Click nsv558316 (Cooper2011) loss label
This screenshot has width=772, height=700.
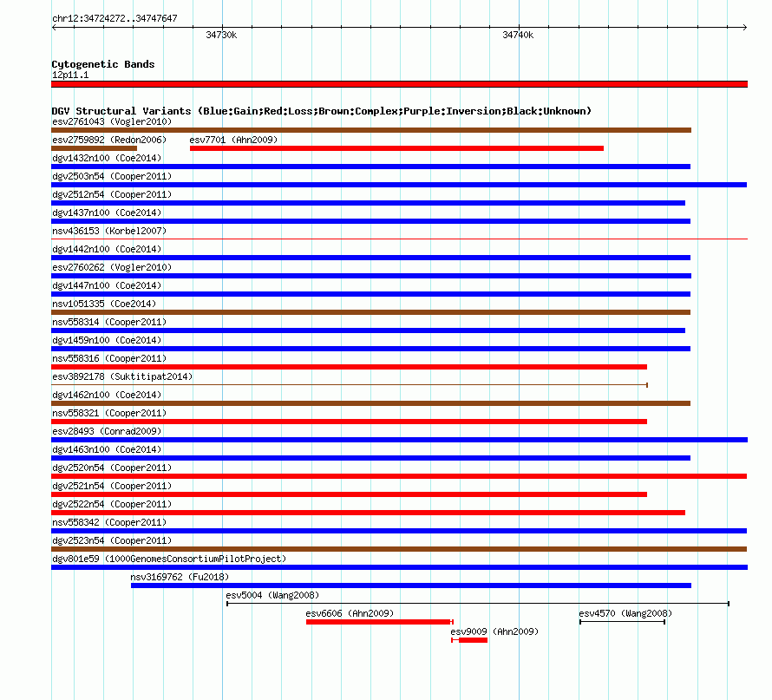(109, 358)
